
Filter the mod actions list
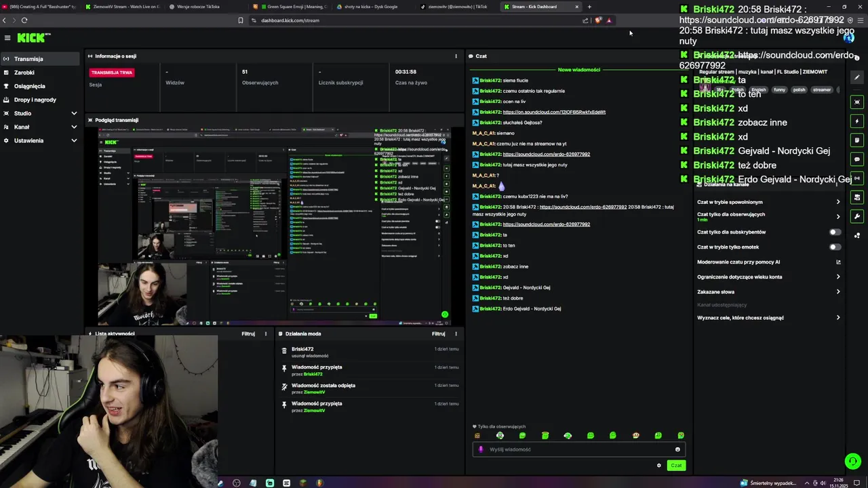(x=438, y=333)
